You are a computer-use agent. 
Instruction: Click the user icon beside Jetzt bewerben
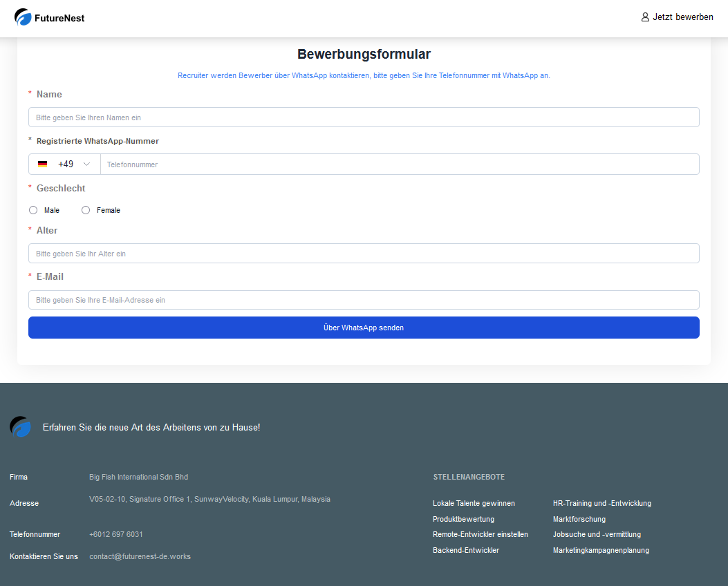(x=645, y=17)
